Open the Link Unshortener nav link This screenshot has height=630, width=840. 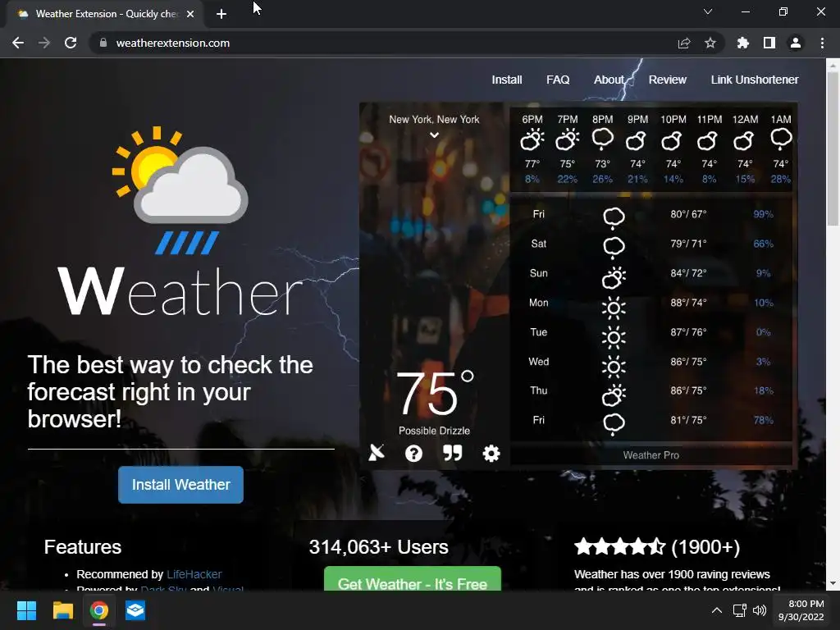(755, 80)
